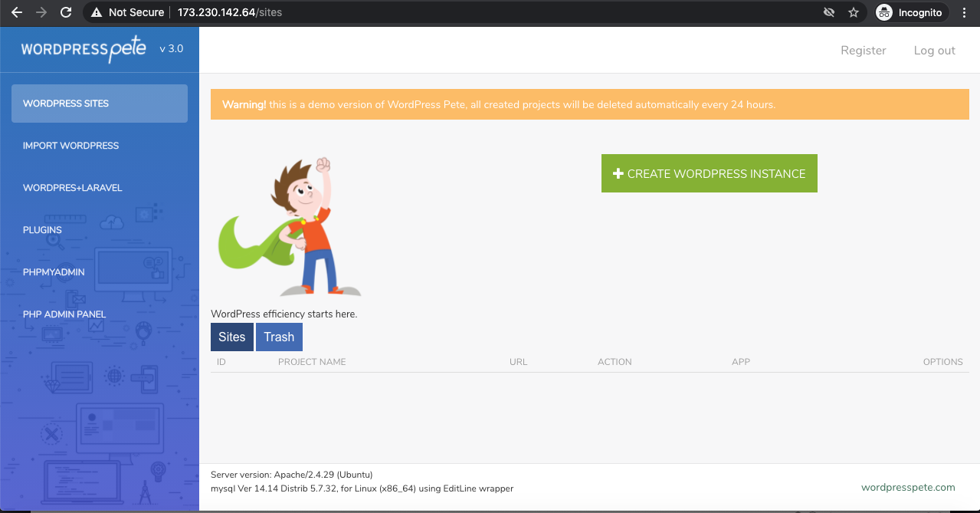Click the v 3.0 version label

(x=172, y=49)
